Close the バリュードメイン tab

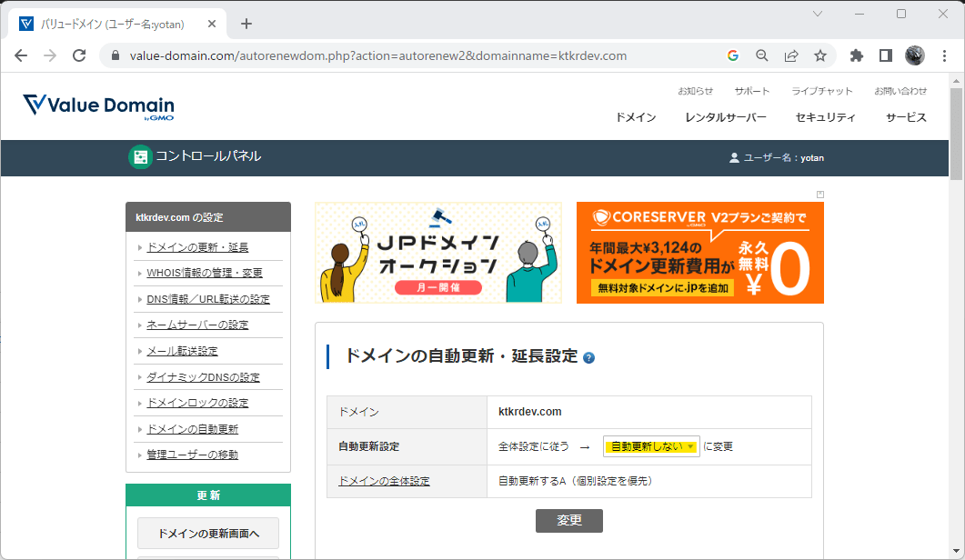212,24
